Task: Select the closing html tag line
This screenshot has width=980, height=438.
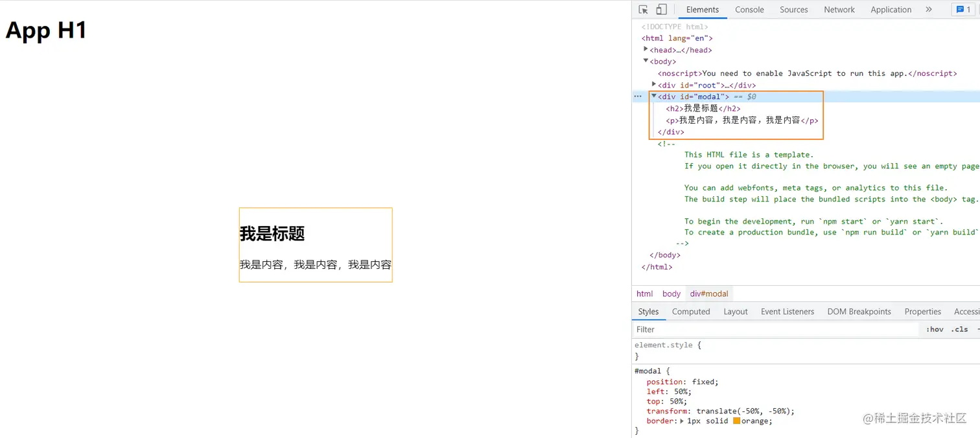Action: [657, 266]
